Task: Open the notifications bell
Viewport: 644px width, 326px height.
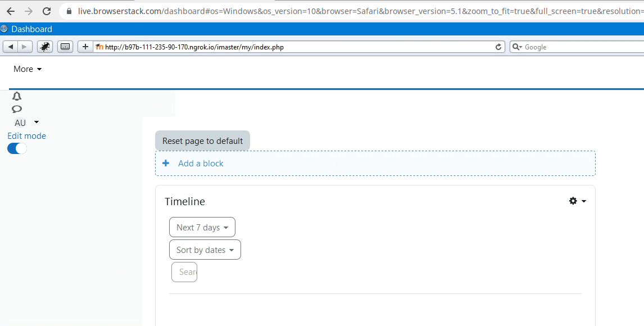Action: point(17,96)
